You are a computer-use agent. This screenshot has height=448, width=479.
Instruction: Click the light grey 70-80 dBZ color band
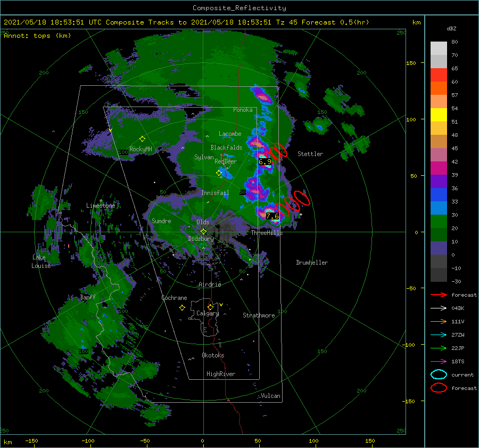point(439,48)
